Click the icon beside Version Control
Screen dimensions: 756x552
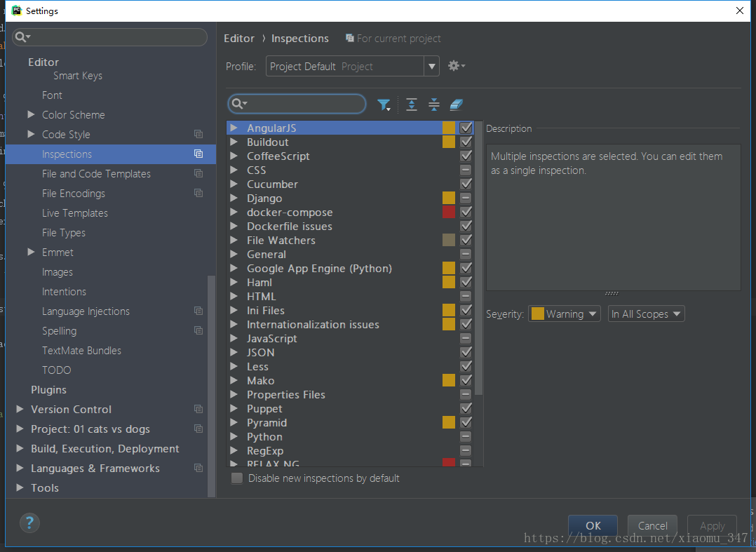point(198,410)
